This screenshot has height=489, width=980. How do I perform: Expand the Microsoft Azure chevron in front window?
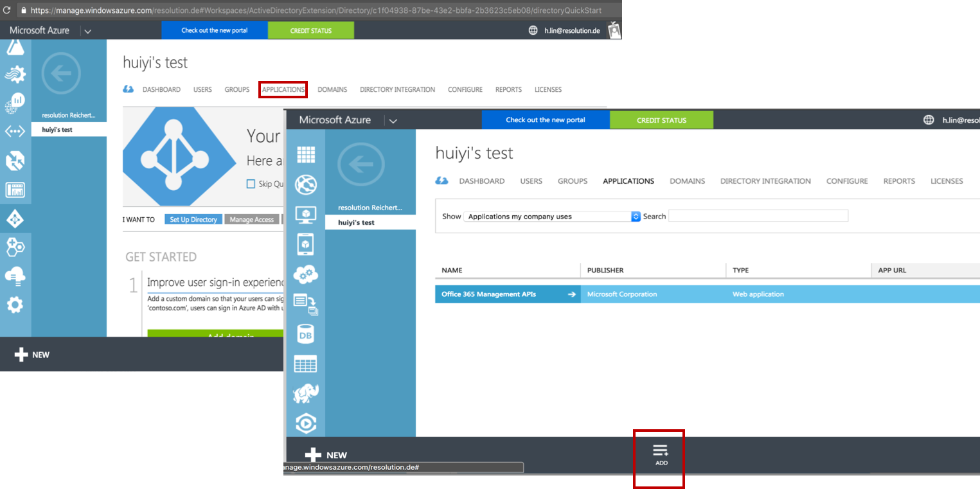[x=393, y=120]
